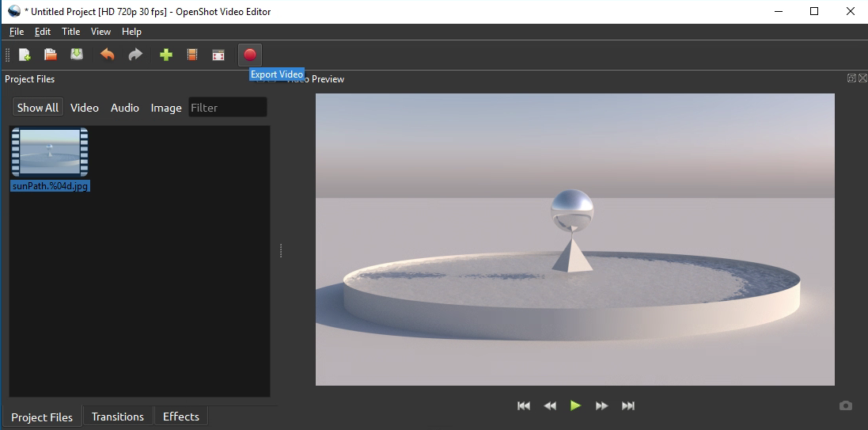868x430 pixels.
Task: Click the camera snapshot icon
Action: tap(845, 405)
